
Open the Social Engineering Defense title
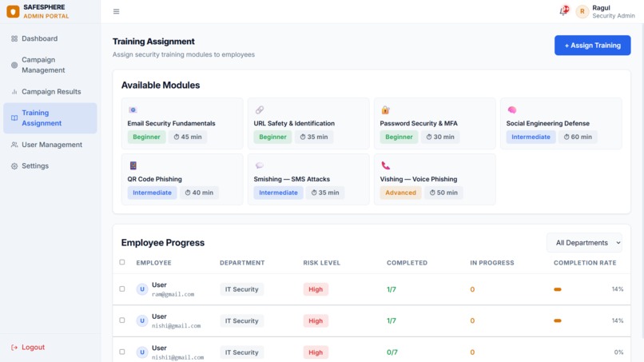point(547,123)
